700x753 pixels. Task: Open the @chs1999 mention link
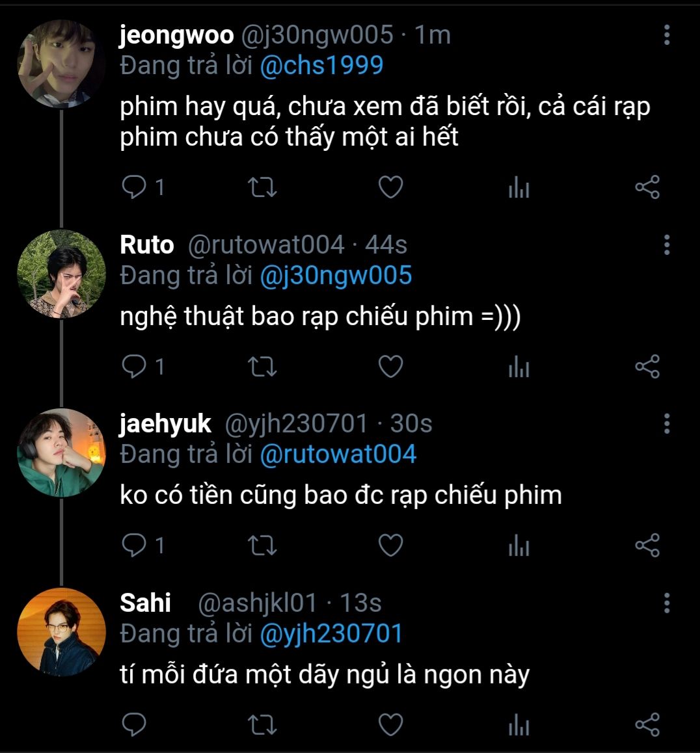click(321, 66)
